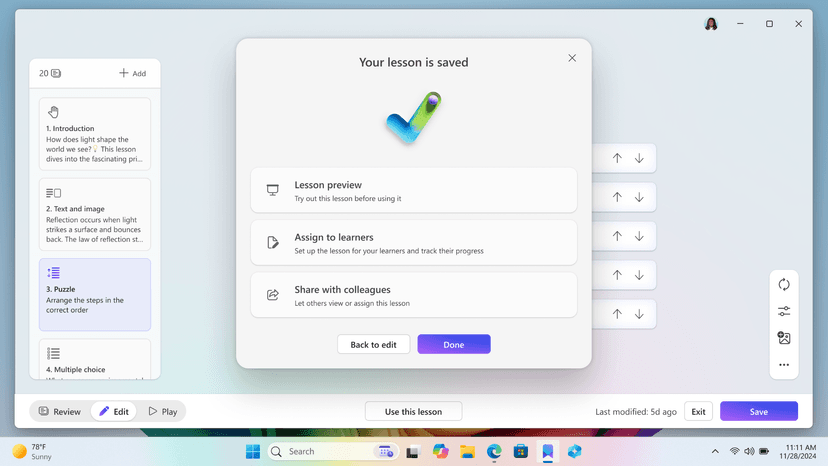Screen dimensions: 828x466
Task: Move first puzzle step up
Action: pyautogui.click(x=617, y=158)
